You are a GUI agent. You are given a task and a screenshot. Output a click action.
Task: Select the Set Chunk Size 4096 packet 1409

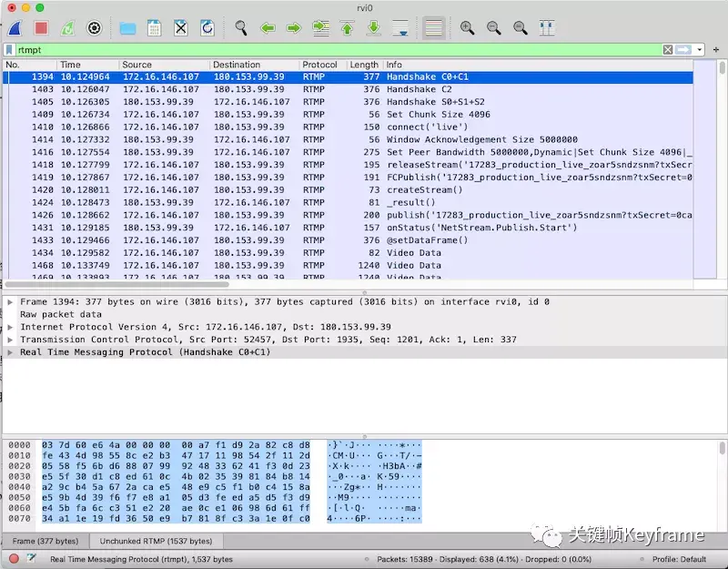click(349, 115)
